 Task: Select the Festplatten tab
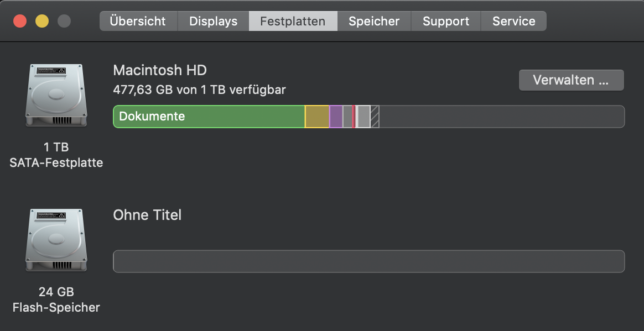point(293,22)
